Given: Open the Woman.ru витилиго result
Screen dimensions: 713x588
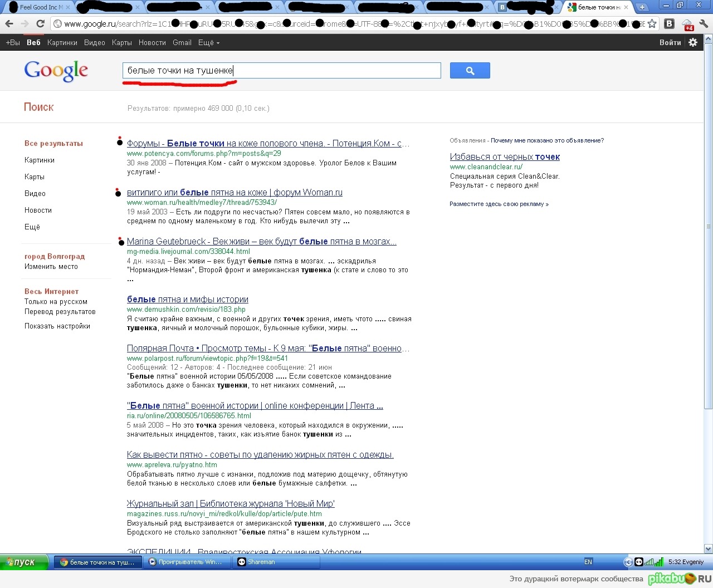Looking at the screenshot, I should (x=235, y=192).
